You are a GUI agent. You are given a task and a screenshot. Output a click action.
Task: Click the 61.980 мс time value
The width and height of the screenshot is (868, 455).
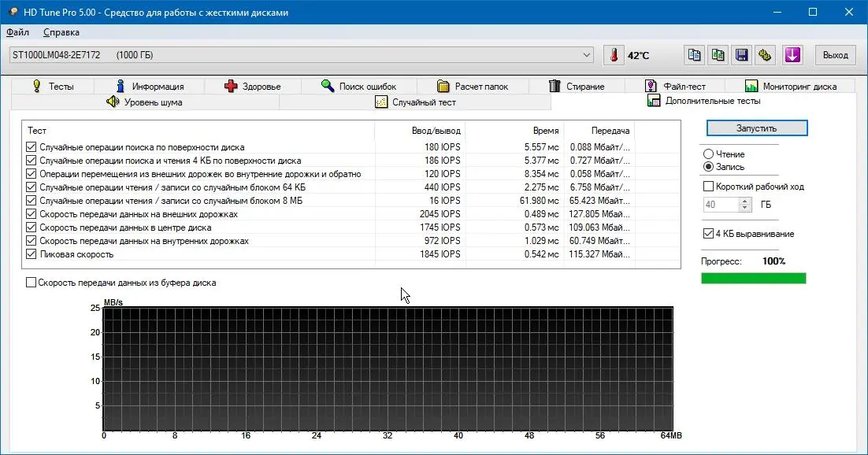point(540,201)
